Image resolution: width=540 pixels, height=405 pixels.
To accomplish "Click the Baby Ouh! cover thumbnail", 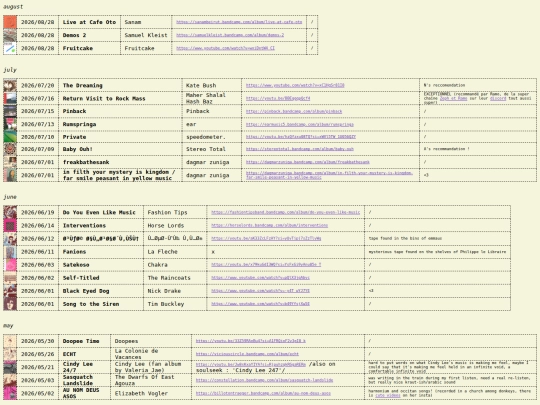I will (10, 149).
